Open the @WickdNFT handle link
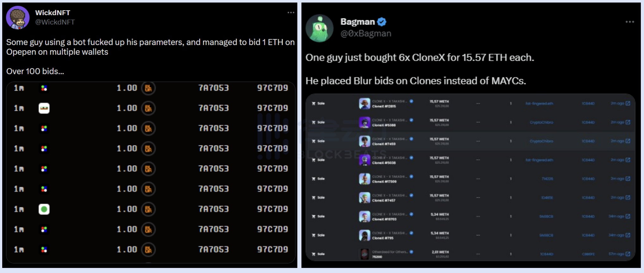 [x=55, y=22]
